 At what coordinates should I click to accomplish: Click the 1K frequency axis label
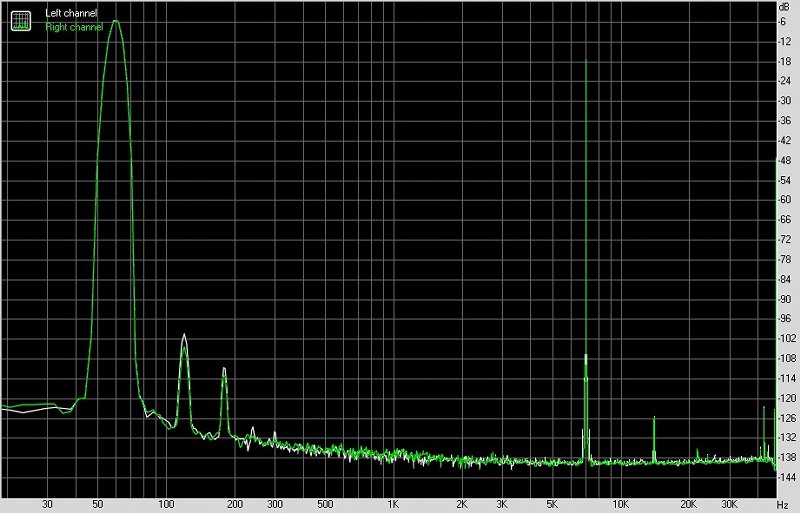click(x=393, y=505)
